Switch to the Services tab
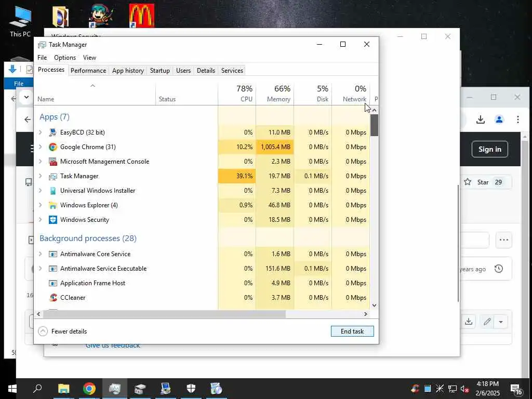Viewport: 532px width, 399px height. click(232, 71)
